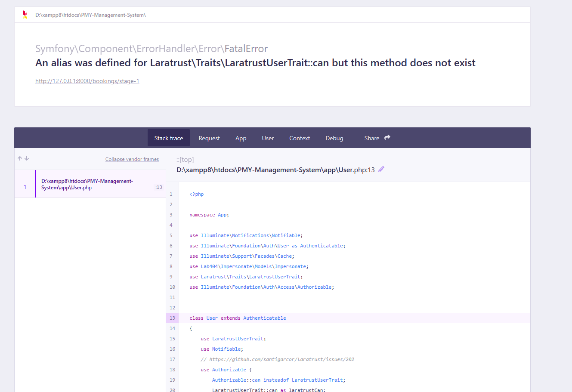Go to next frame using down arrow icon
Viewport: 572px width, 392px height.
27,158
